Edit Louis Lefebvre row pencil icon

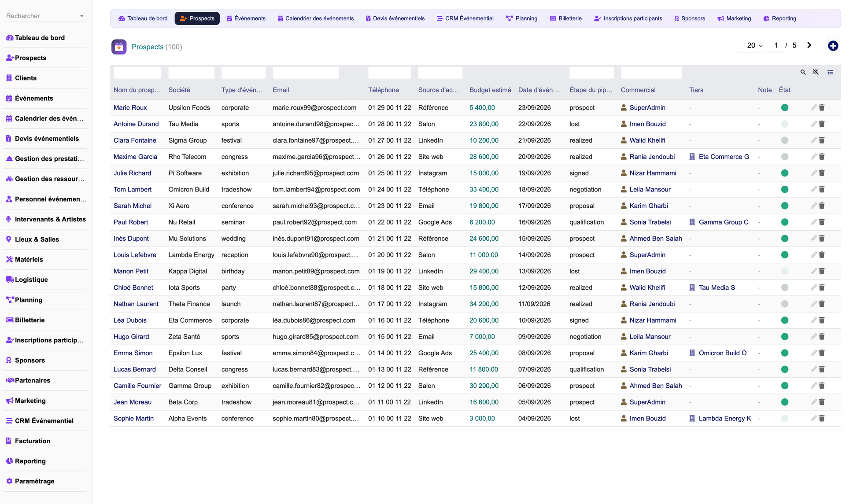click(x=813, y=255)
